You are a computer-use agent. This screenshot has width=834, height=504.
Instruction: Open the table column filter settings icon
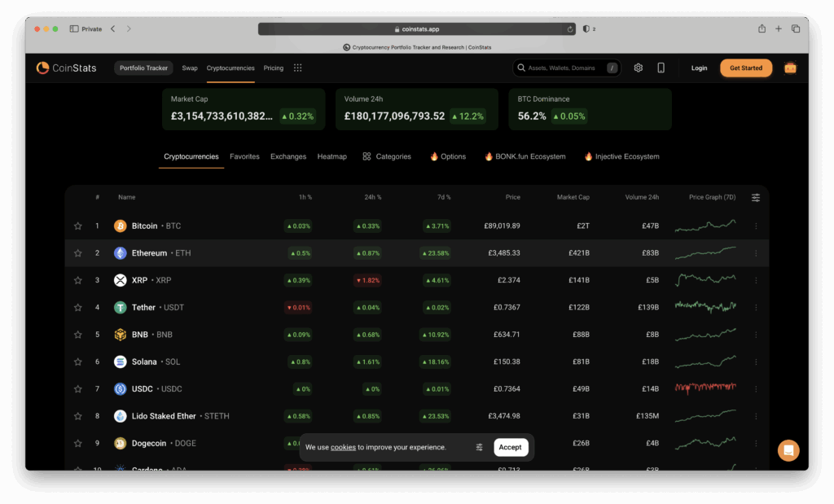756,197
